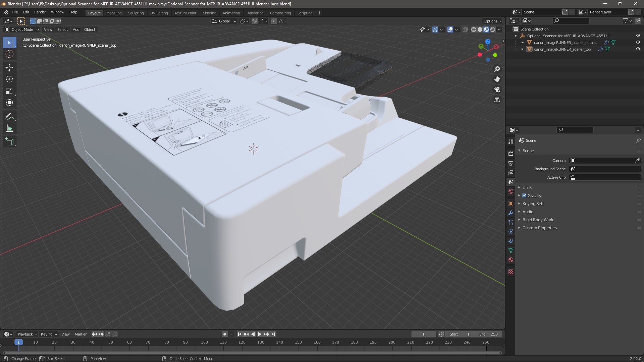
Task: Select rendered viewport shading sphere
Action: [493, 29]
